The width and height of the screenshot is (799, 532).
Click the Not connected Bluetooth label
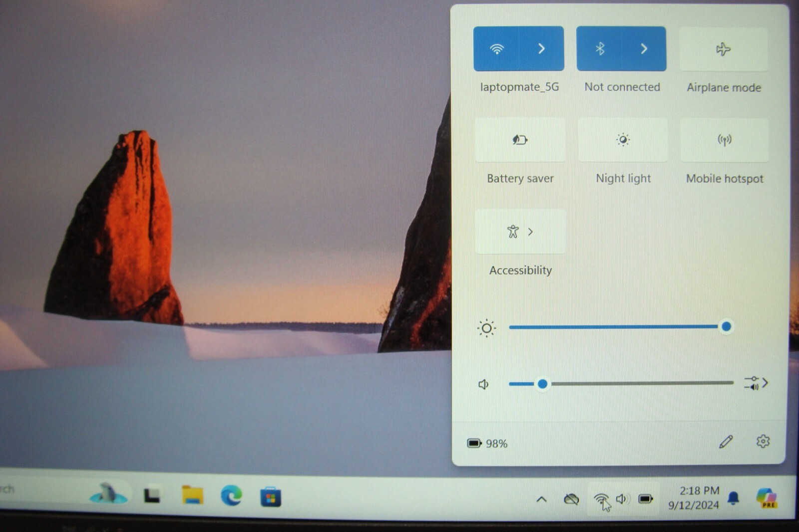622,87
